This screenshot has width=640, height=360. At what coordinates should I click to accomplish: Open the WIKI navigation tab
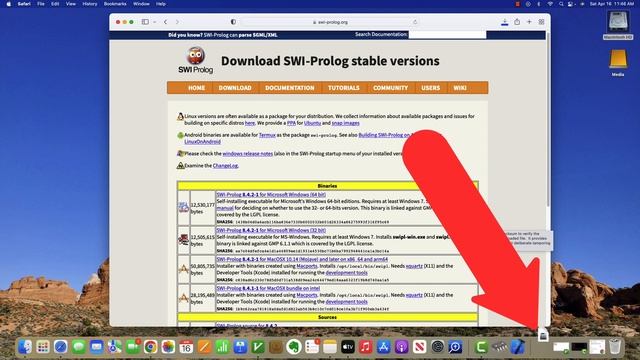point(460,88)
